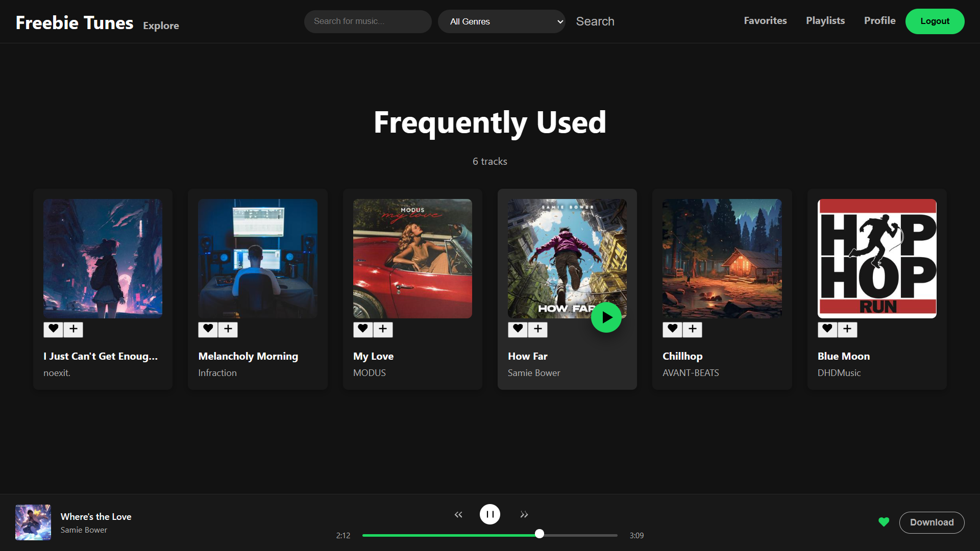
Task: Download the current track
Action: [x=932, y=522]
